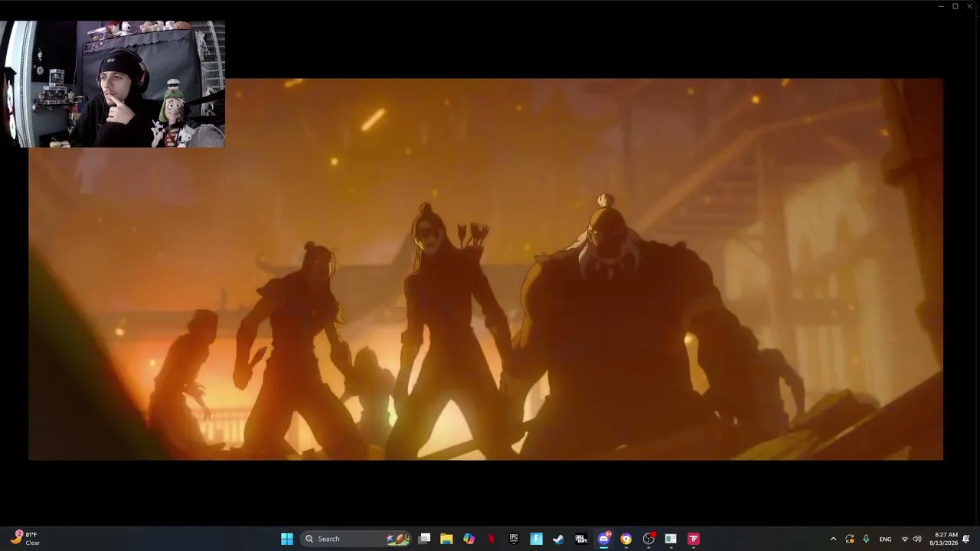The width and height of the screenshot is (980, 551).
Task: Launch Microsoft Copilot from the taskbar
Action: [x=469, y=539]
